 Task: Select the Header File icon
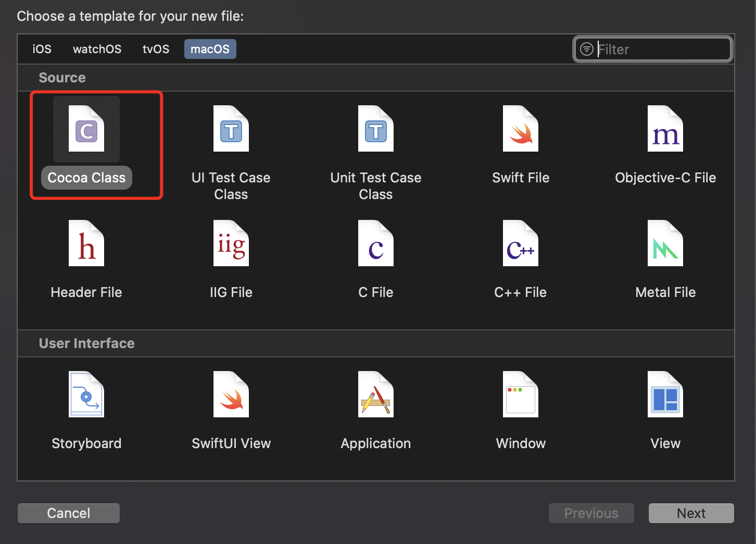[x=86, y=243]
